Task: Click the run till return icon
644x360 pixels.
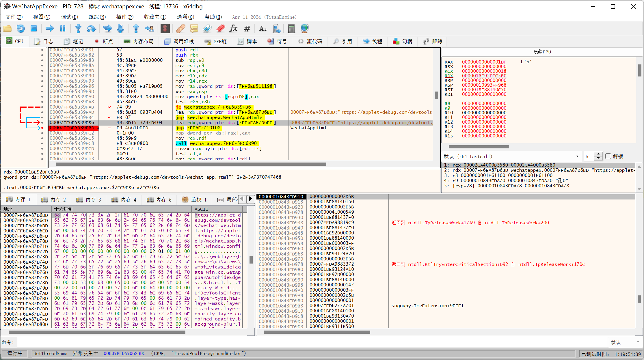Action: click(x=136, y=29)
